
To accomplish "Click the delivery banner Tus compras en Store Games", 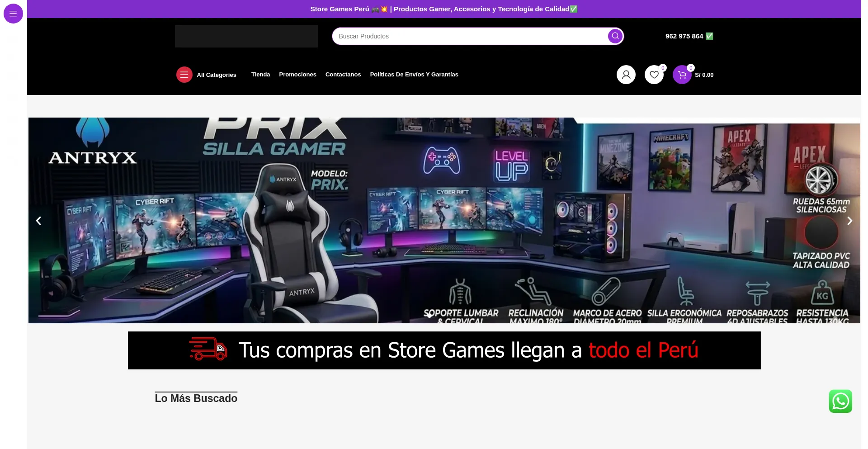I will [444, 350].
